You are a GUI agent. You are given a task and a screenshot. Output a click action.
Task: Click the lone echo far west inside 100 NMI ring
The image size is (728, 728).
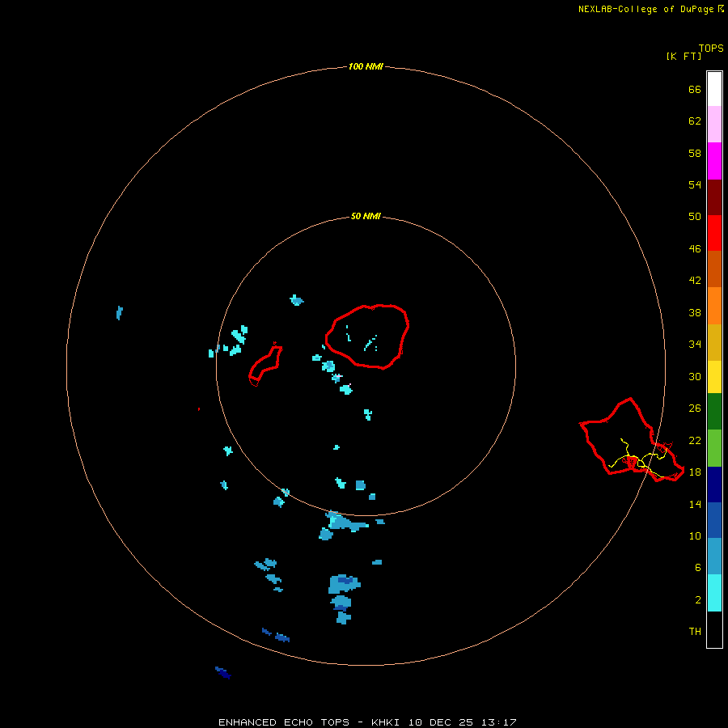click(x=120, y=312)
